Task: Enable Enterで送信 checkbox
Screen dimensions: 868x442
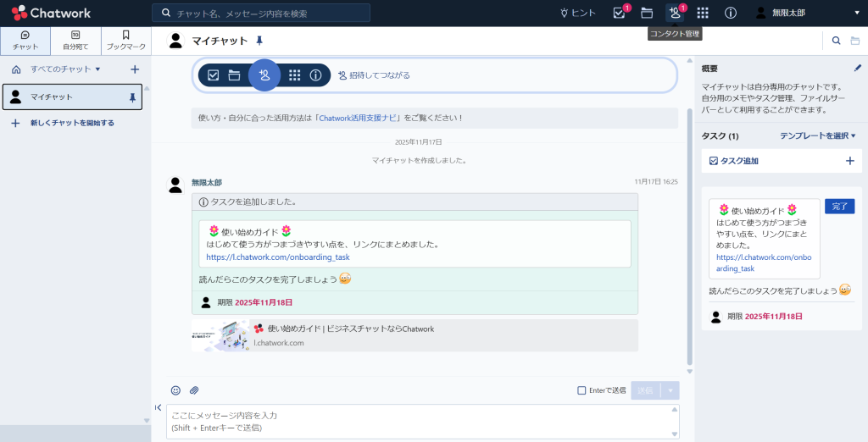Action: (581, 390)
